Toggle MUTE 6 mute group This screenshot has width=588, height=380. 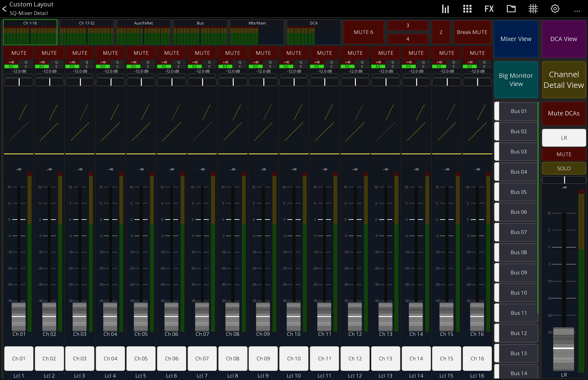click(x=364, y=32)
